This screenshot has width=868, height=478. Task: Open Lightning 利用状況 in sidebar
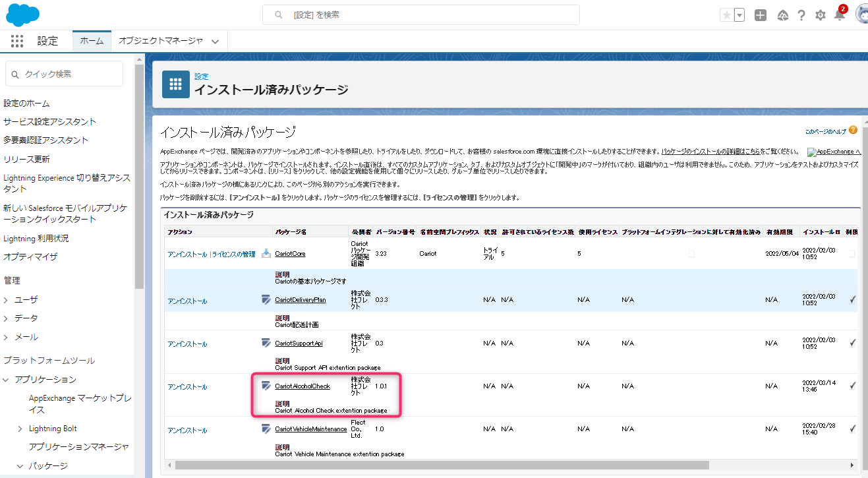click(x=36, y=239)
